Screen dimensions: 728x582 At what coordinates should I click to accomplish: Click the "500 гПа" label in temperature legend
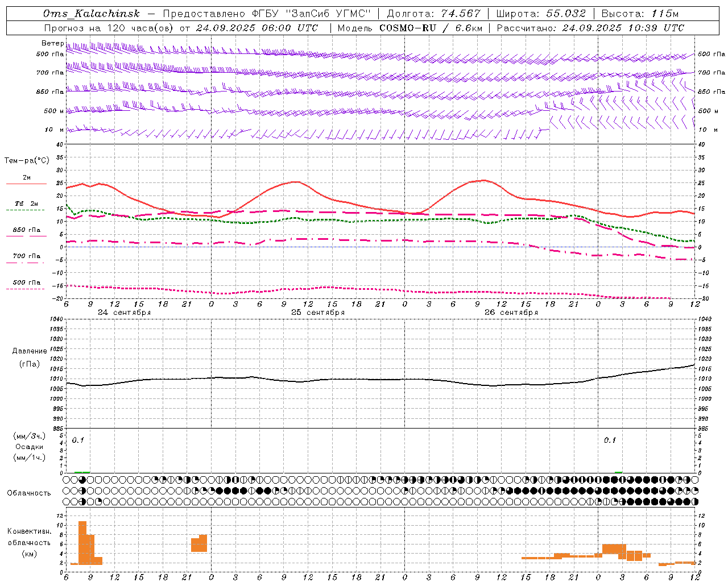pos(27,282)
